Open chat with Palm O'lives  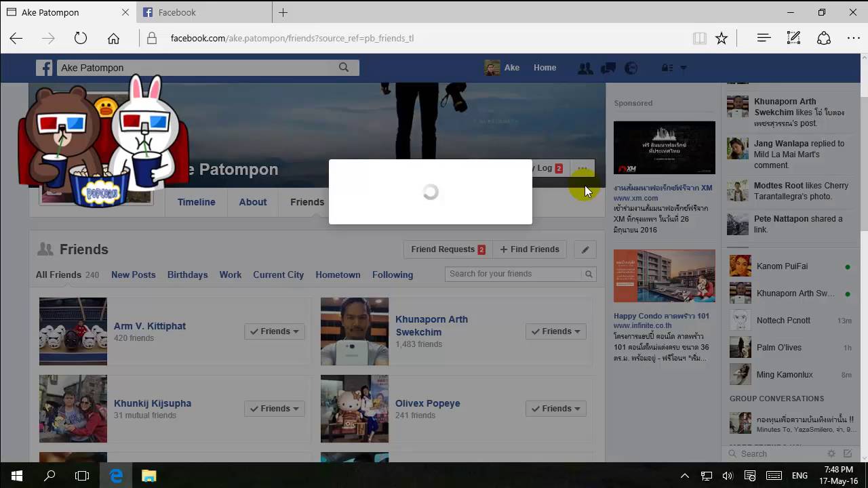[x=790, y=348]
